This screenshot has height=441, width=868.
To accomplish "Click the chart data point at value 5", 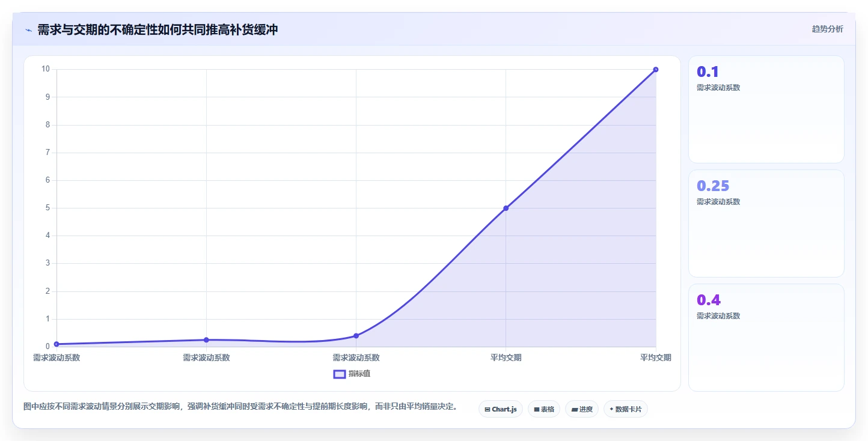I will click(506, 208).
